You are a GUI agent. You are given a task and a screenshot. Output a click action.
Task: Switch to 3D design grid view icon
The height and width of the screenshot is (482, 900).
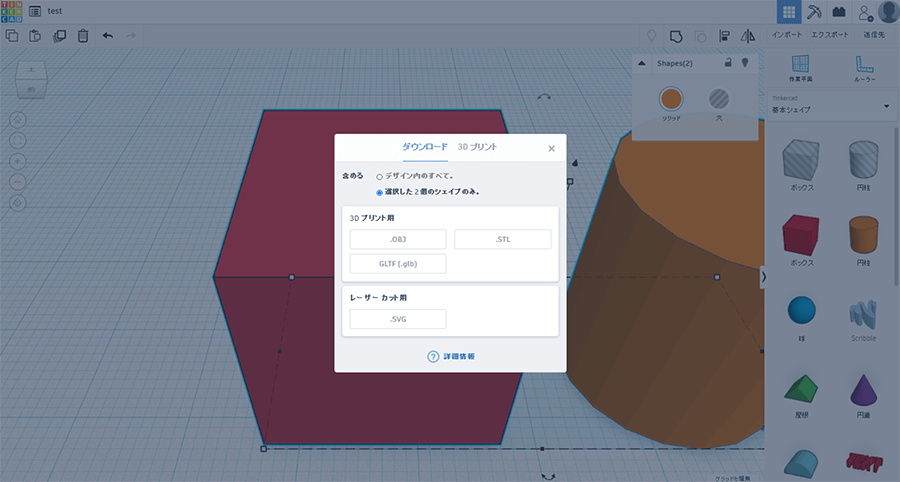tap(789, 11)
